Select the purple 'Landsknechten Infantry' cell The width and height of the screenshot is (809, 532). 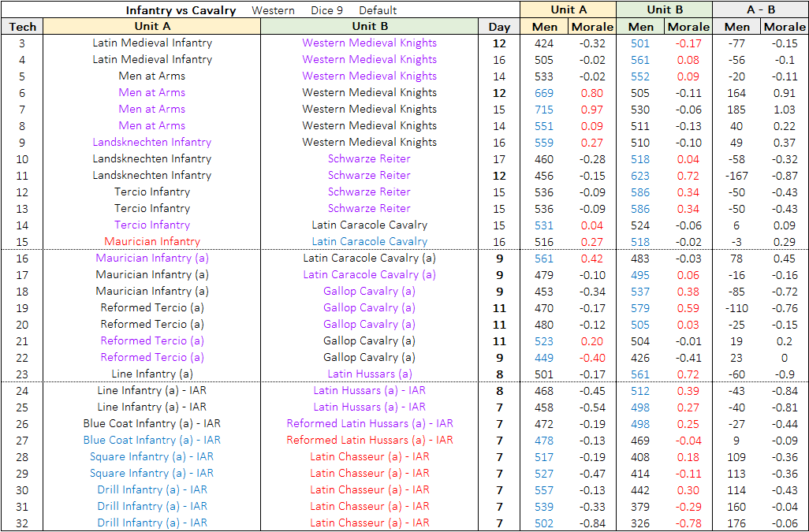tap(152, 143)
